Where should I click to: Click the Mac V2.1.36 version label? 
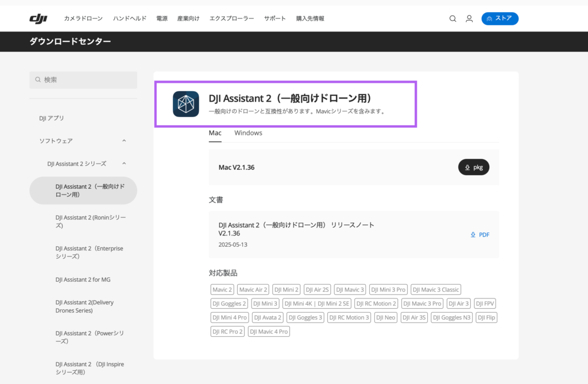tap(237, 167)
